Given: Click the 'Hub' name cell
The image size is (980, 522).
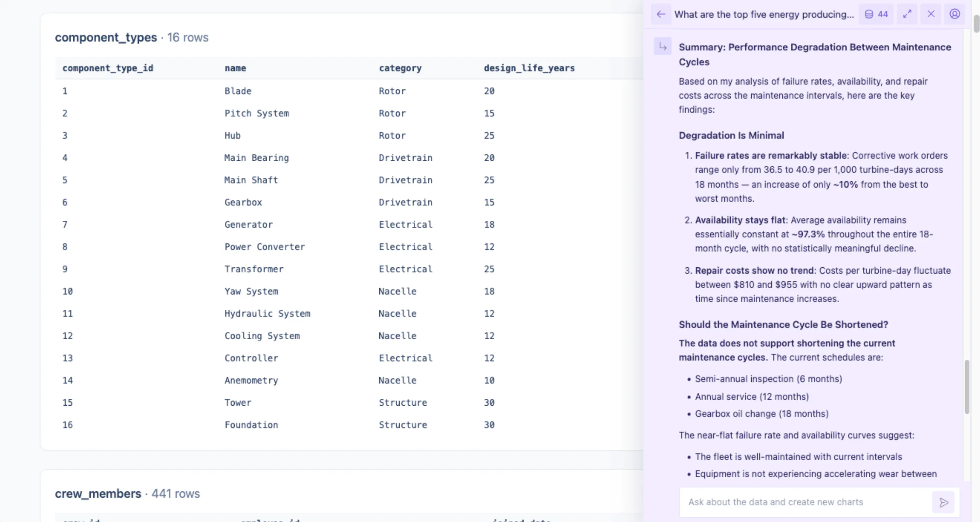Looking at the screenshot, I should click(232, 136).
